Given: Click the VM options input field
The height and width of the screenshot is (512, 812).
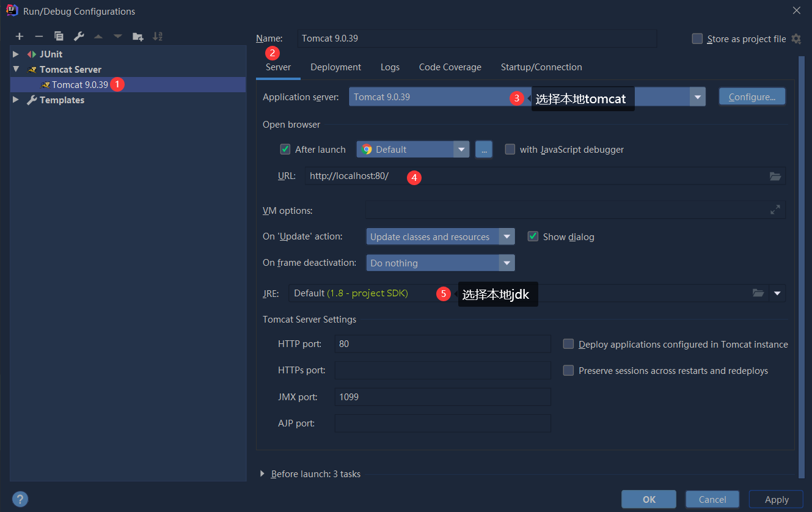Looking at the screenshot, I should (576, 210).
